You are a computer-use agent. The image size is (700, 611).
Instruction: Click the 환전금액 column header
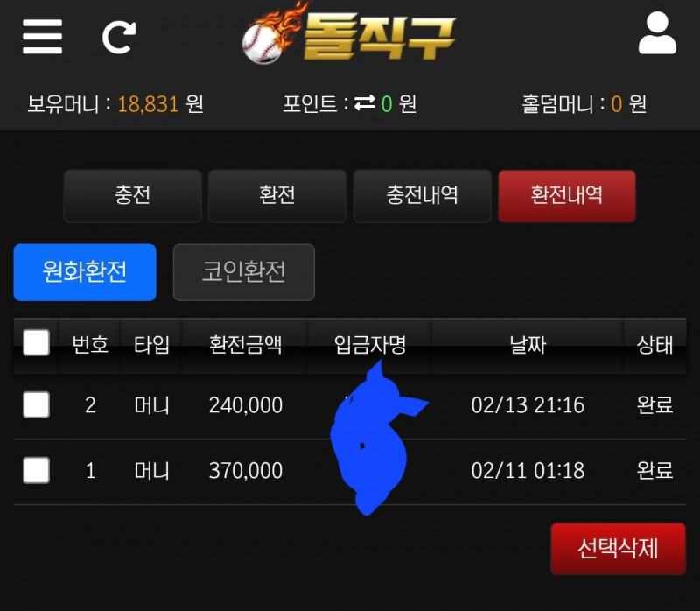pos(246,345)
